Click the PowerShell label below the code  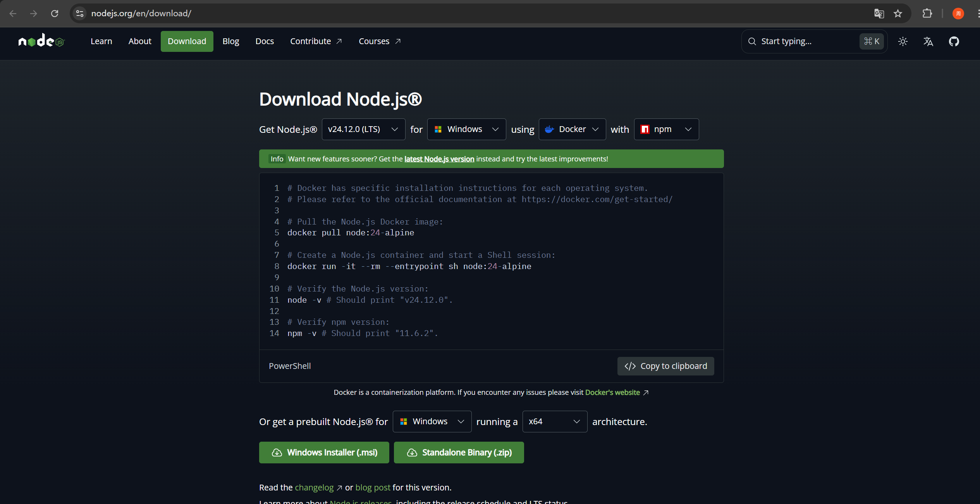(290, 366)
